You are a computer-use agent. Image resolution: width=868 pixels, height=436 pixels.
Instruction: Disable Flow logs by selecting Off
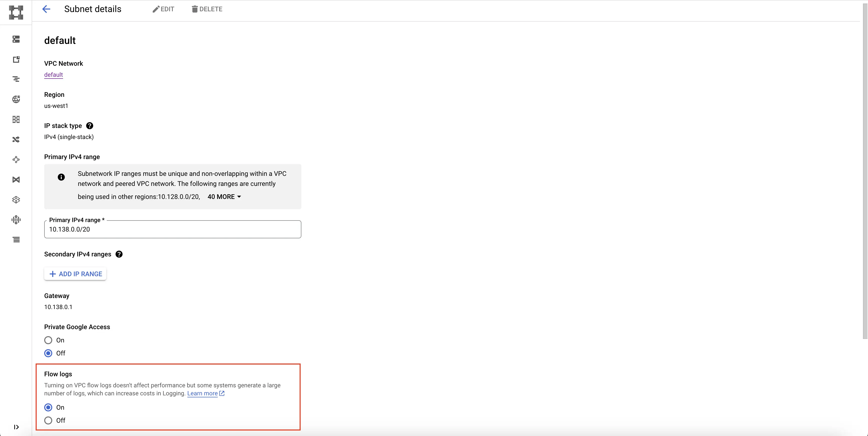[x=48, y=420]
